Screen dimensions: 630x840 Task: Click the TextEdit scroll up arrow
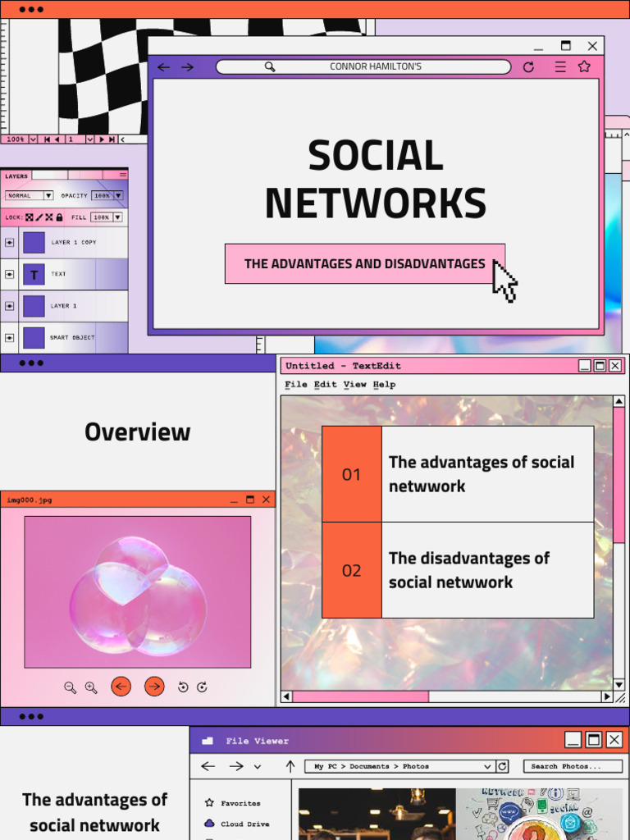[x=619, y=401]
